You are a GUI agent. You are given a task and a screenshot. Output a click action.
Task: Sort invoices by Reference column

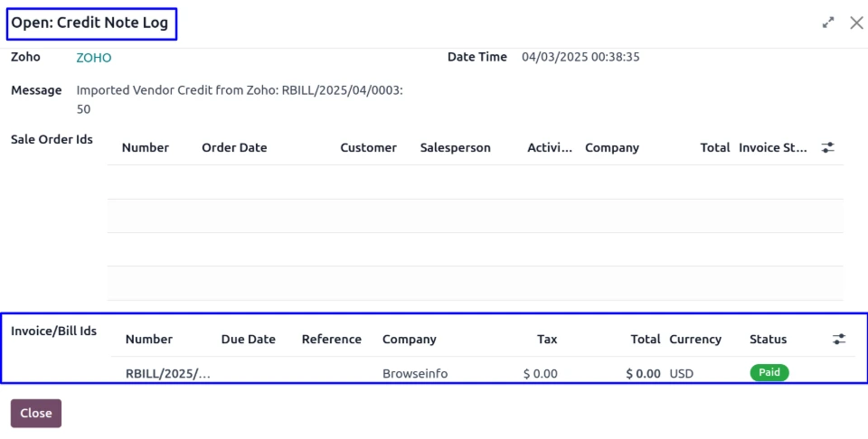coord(331,340)
